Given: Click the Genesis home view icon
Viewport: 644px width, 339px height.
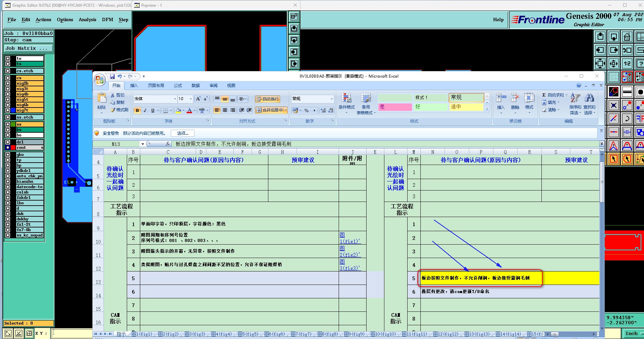Looking at the screenshot, I should point(627,36).
